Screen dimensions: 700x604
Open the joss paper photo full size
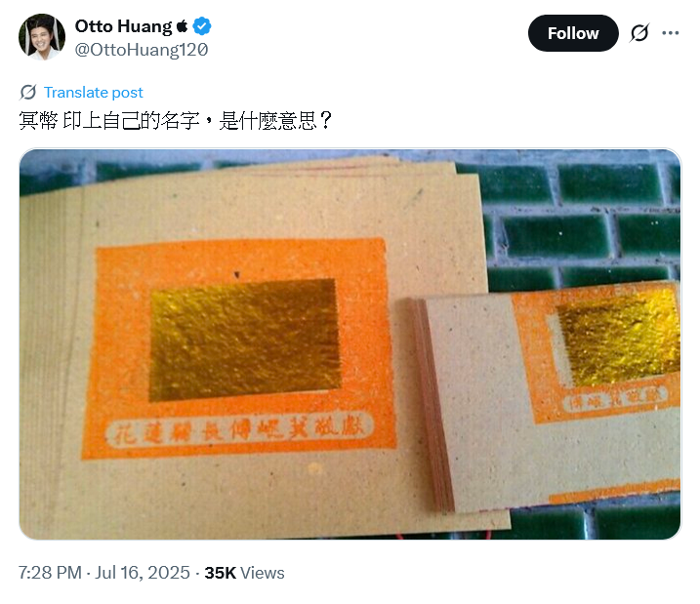coord(350,343)
